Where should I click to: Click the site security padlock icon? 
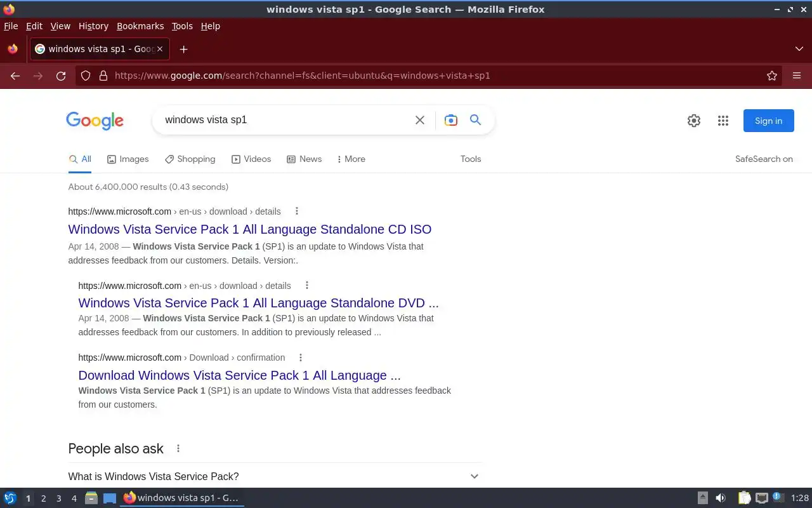point(103,76)
